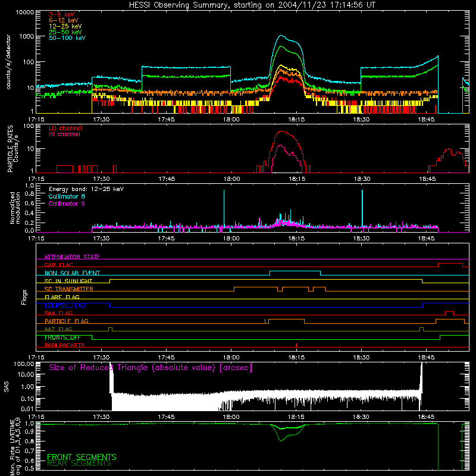
Task: Select the "10000" y-axis tick value
Action: coord(25,12)
